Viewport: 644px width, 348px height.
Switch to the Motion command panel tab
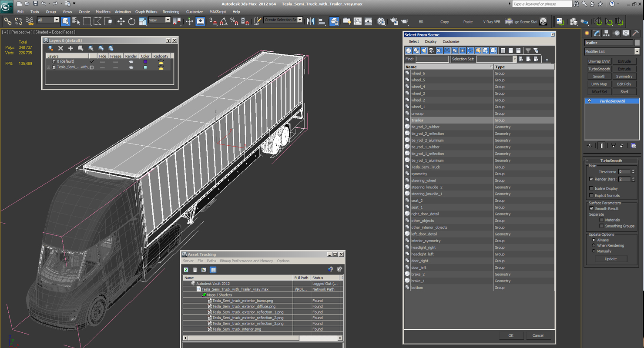[x=616, y=33]
